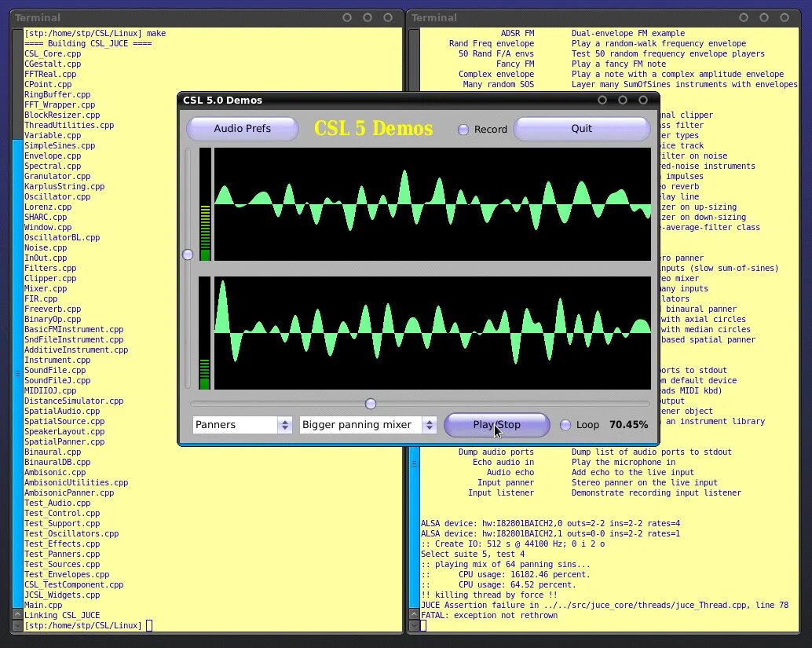Click the blue scrollbar thumb in left Terminal
812x648 pixels.
pos(17,373)
